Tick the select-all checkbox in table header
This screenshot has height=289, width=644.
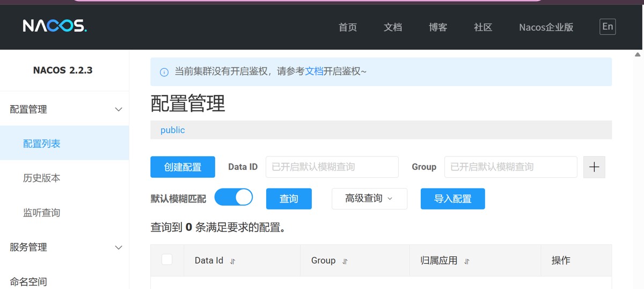pos(167,259)
